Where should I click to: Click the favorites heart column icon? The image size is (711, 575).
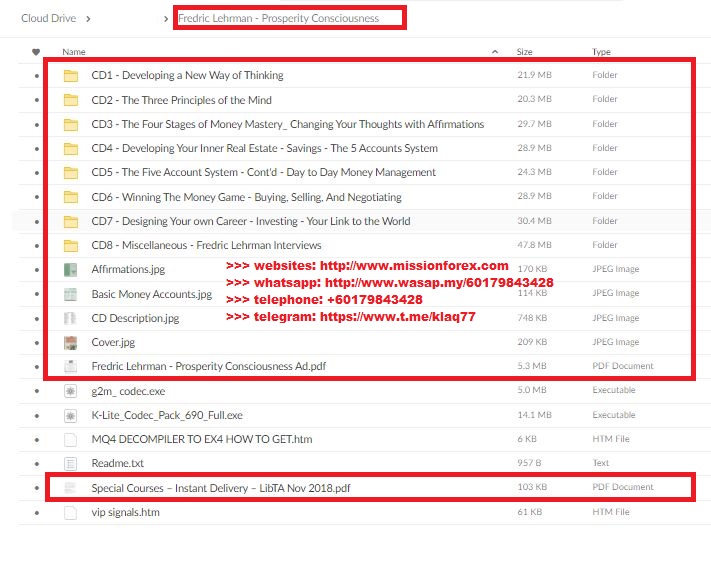(36, 52)
